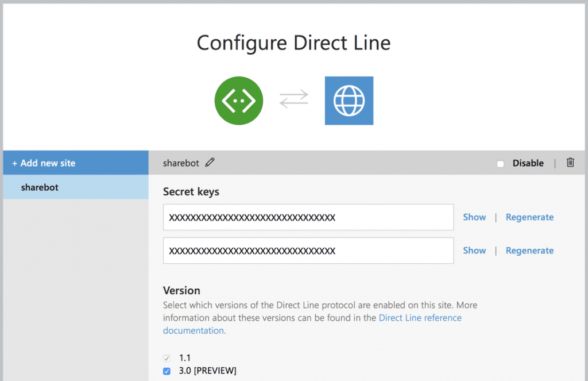Click the trash icon to delete the site

pos(570,163)
